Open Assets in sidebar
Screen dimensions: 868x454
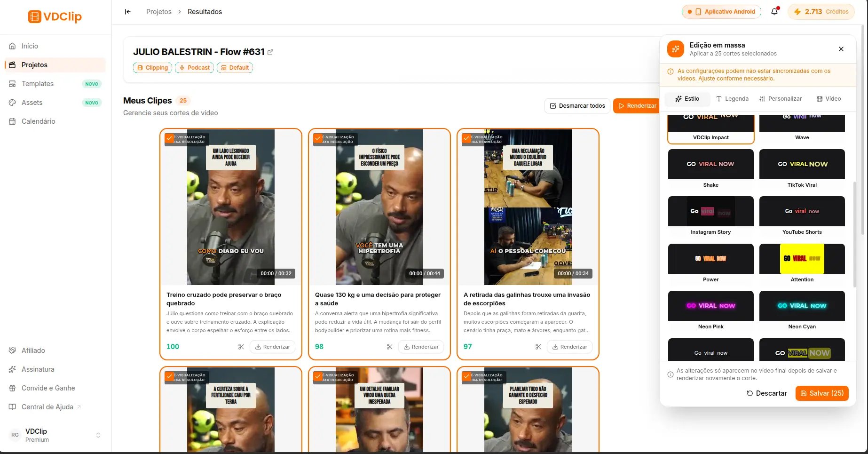[55, 103]
